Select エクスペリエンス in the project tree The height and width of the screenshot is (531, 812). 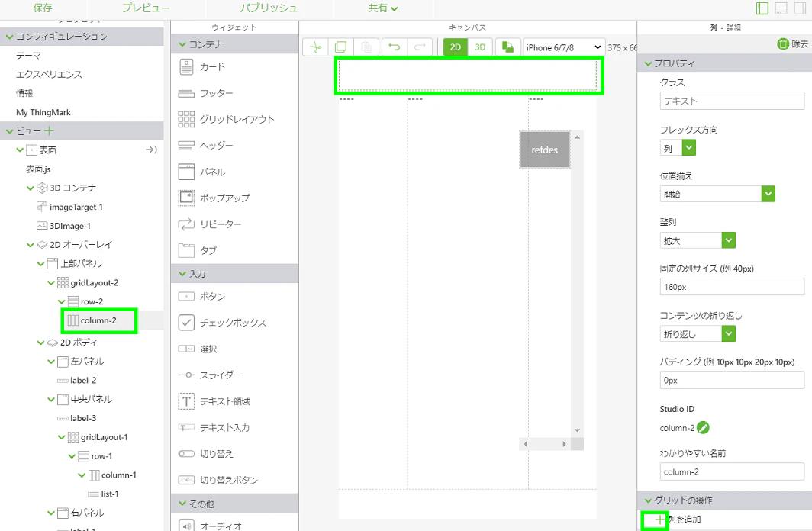pos(49,75)
